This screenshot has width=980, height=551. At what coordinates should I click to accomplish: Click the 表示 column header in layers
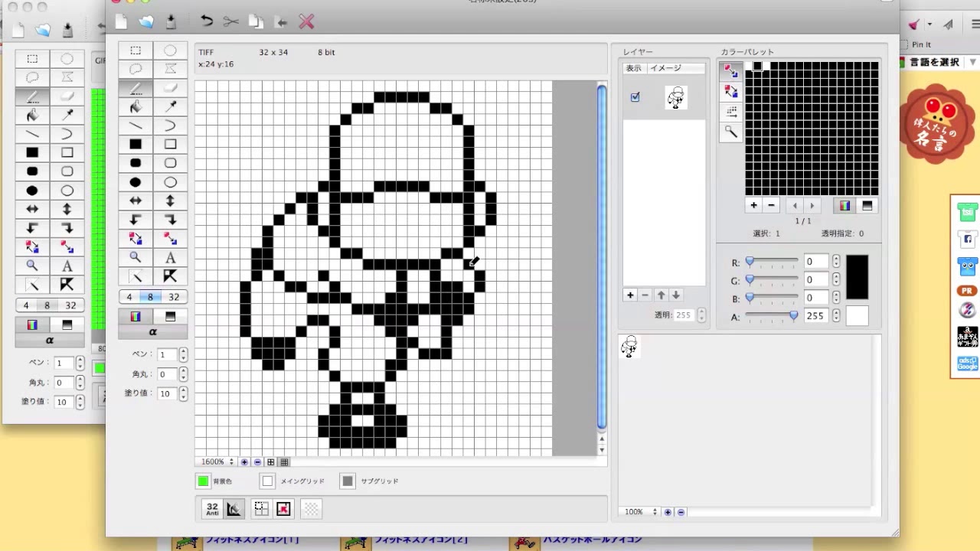[x=634, y=68]
